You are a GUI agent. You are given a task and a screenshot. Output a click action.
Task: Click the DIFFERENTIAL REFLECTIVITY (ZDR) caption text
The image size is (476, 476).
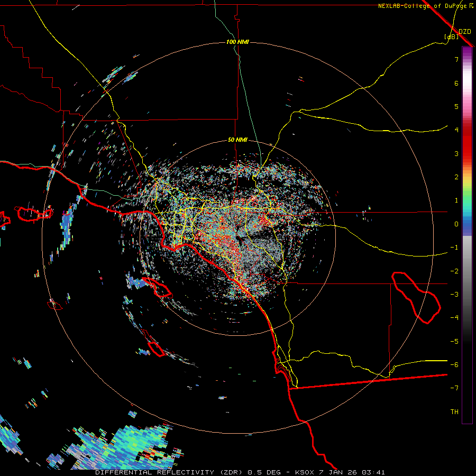(x=169, y=472)
